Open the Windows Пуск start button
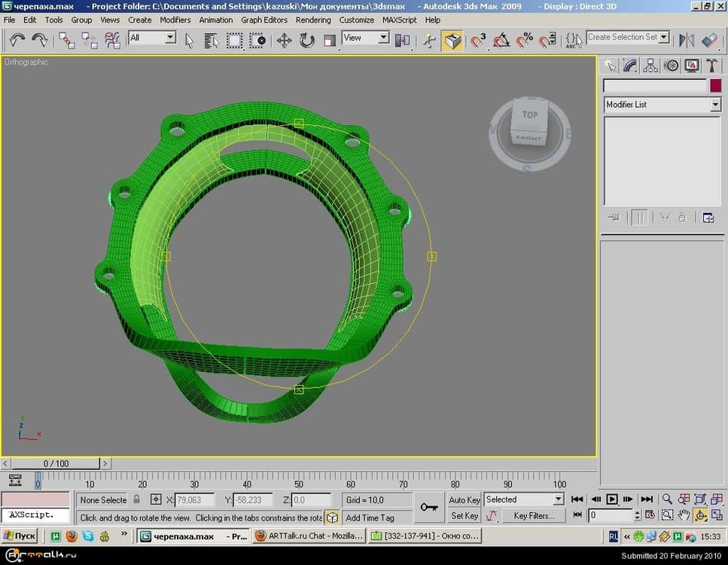 coord(20,536)
